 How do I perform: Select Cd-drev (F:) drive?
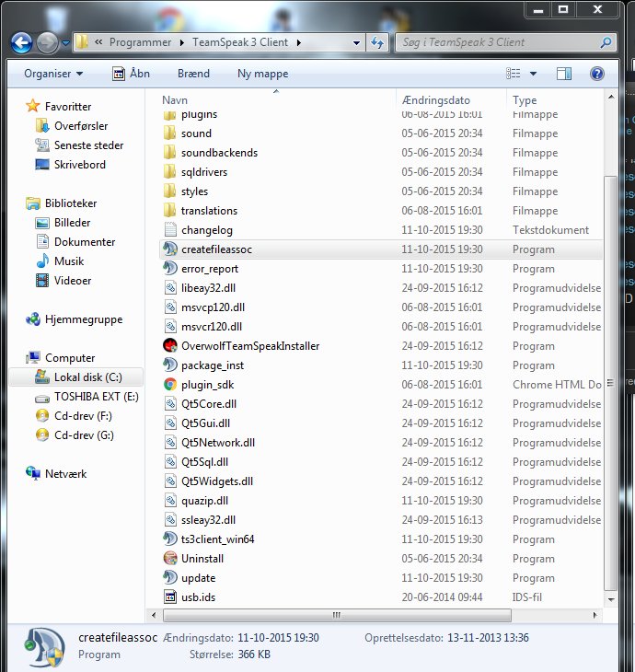(x=83, y=416)
